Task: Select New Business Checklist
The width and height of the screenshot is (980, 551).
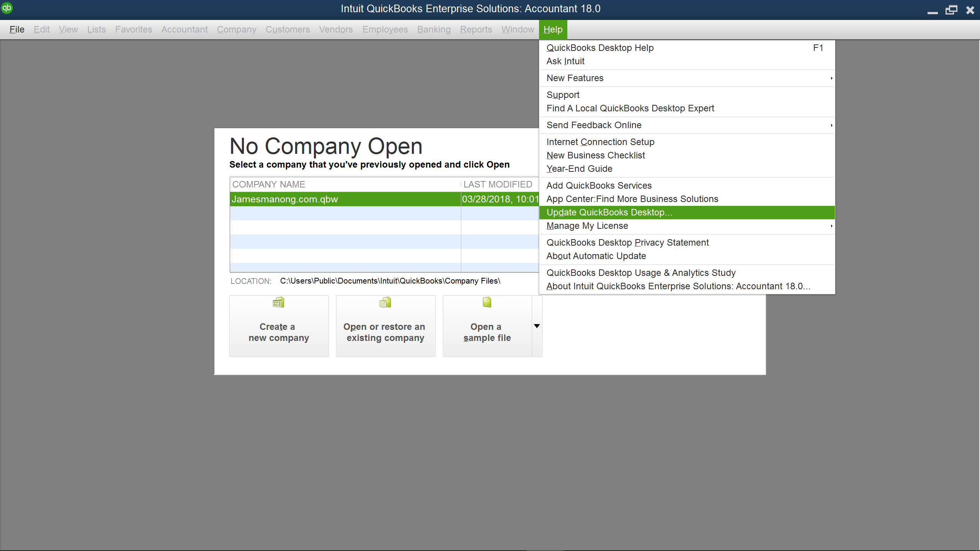Action: coord(595,155)
